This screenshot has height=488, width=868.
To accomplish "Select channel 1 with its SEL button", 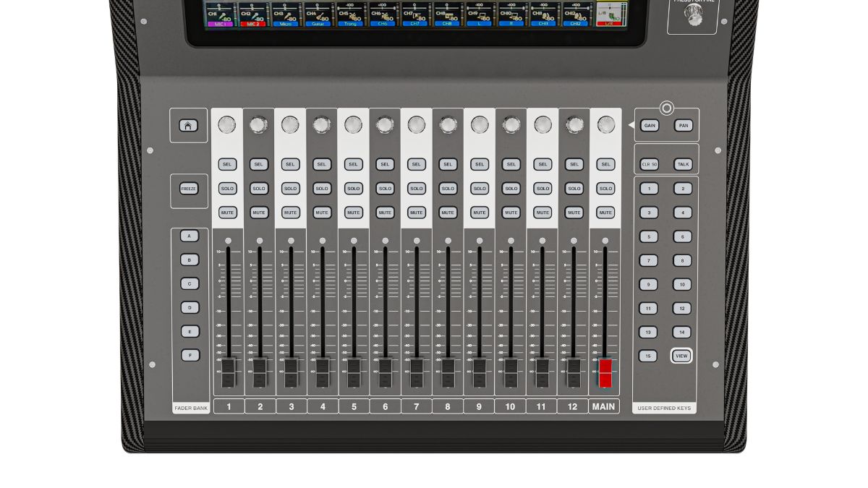I will pos(227,164).
